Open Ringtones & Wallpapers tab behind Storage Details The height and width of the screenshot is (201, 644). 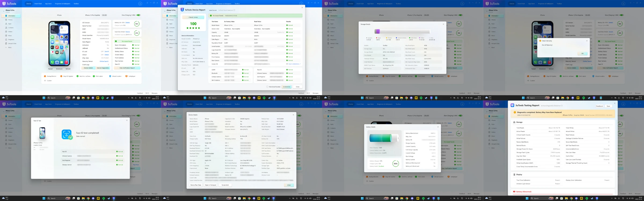pos(385,4)
